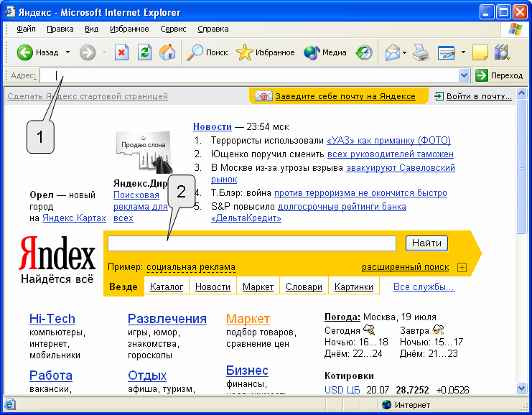This screenshot has width=532, height=415.
Task: Open the Работа category link
Action: [x=51, y=376]
